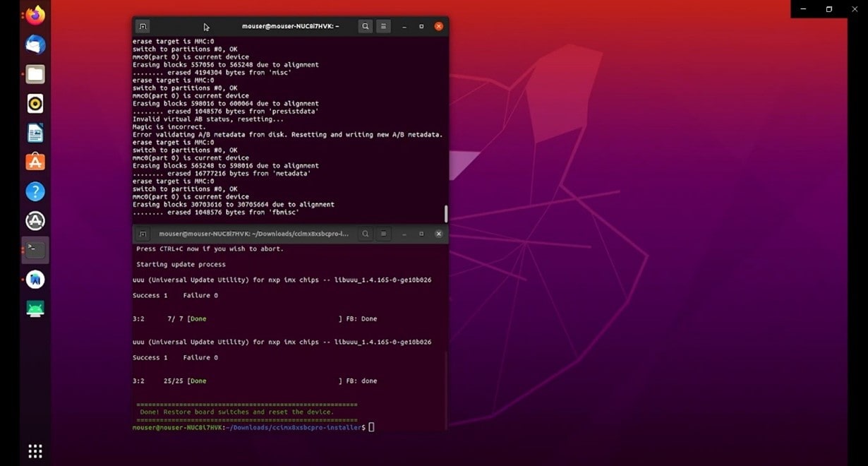Open Firefox from the dock
Viewport: 868px width, 466px height.
pyautogui.click(x=35, y=16)
